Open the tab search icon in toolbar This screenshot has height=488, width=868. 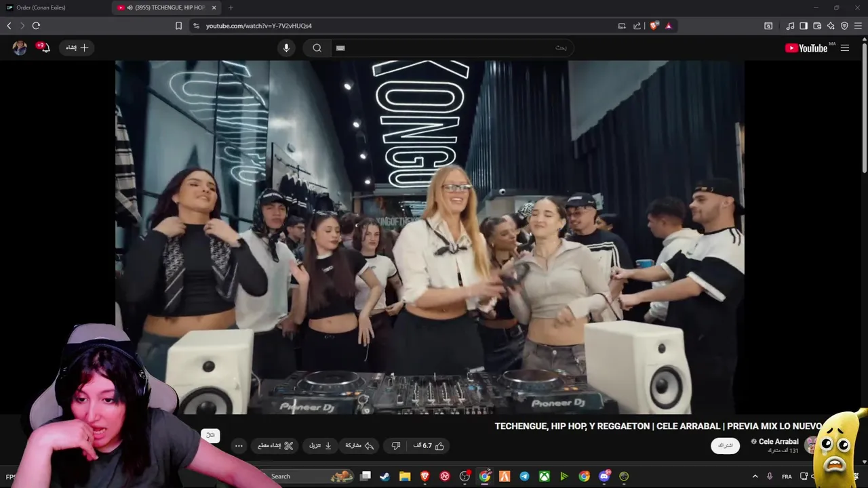768,26
